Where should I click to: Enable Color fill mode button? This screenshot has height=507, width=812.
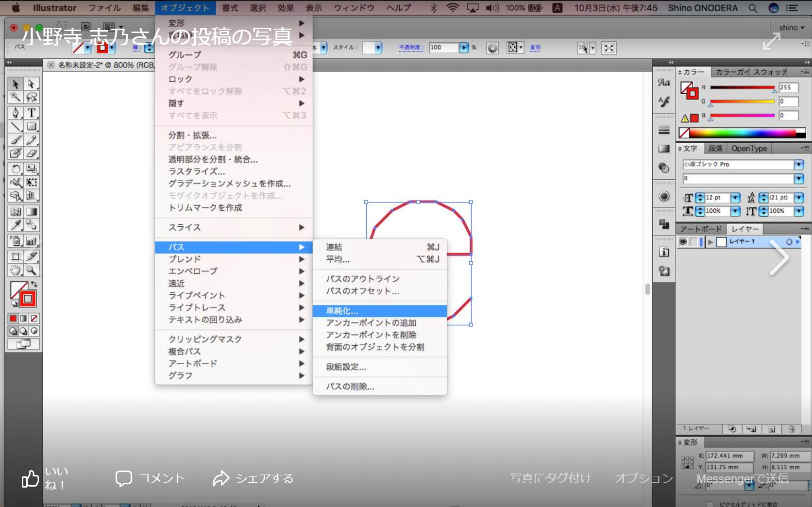tap(13, 319)
